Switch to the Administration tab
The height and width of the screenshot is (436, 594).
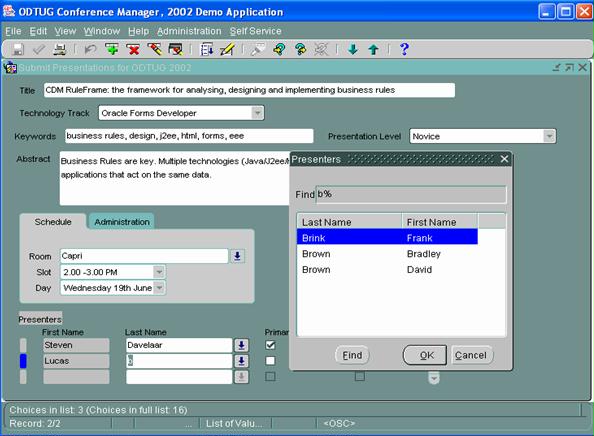tap(122, 222)
